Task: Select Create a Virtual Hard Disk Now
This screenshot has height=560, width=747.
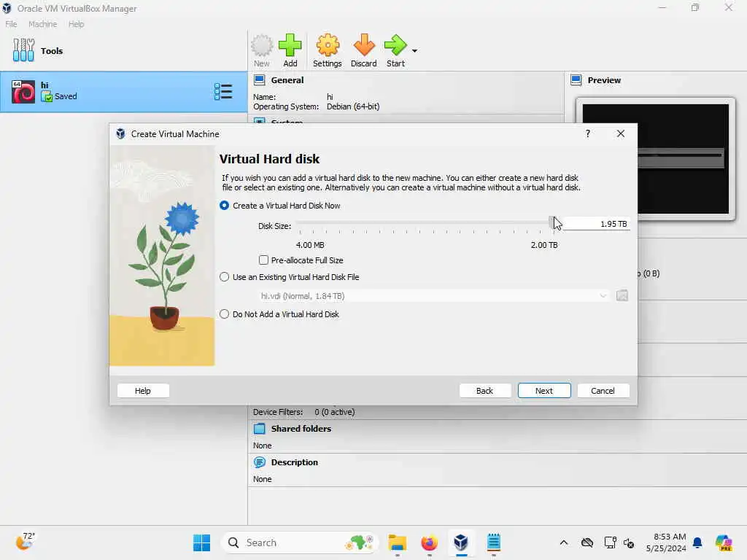Action: pos(225,206)
